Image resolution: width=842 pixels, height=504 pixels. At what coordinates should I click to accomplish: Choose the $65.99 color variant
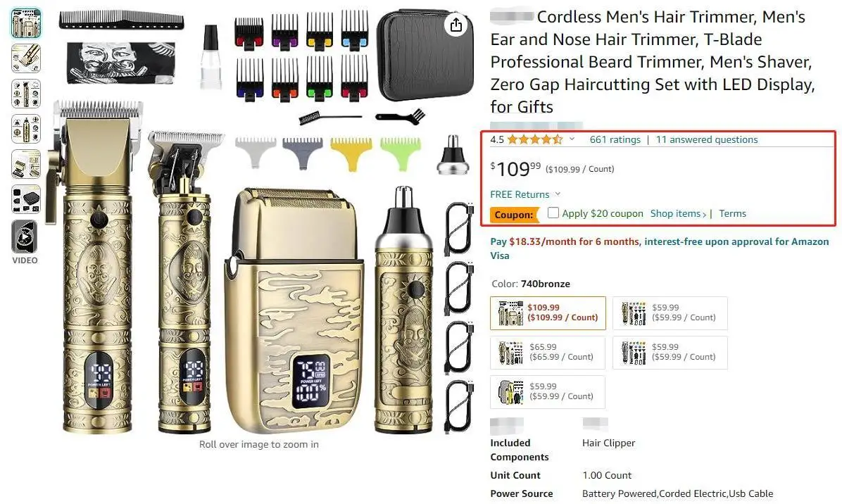pyautogui.click(x=548, y=352)
